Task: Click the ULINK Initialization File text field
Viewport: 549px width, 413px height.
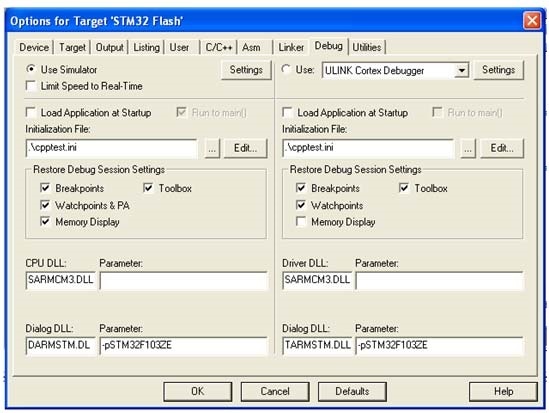Action: 368,148
